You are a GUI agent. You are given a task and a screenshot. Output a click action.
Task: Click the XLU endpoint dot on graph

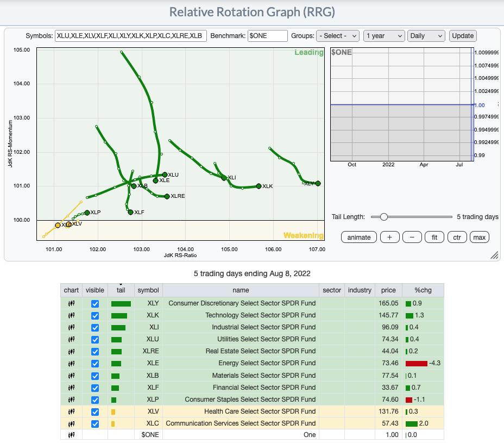coord(165,174)
